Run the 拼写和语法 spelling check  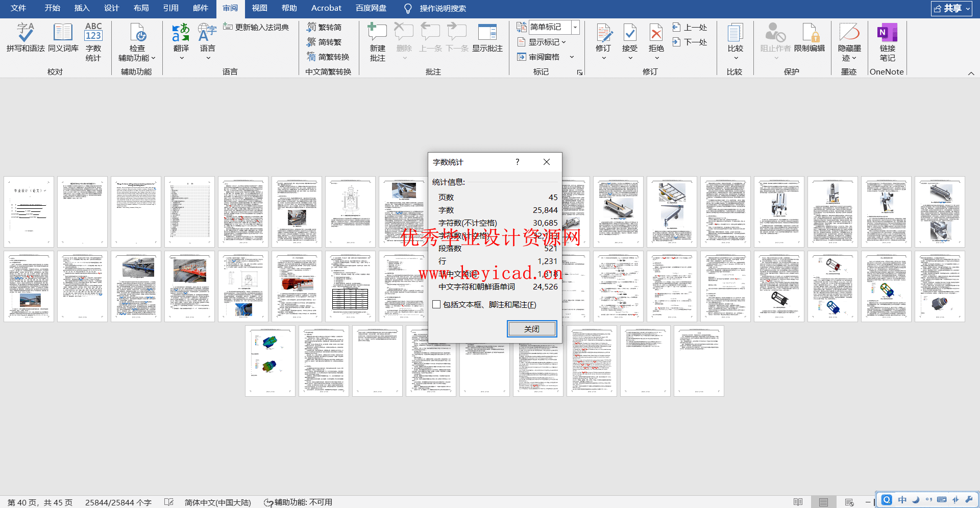point(26,37)
